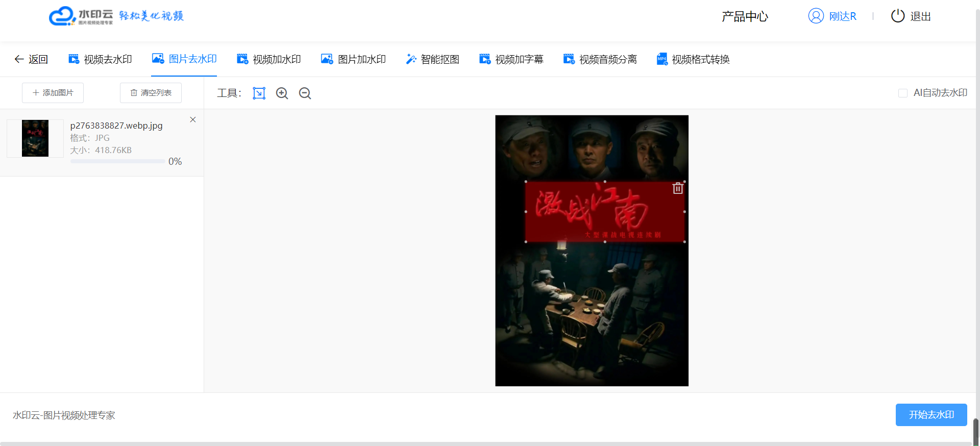980x446 pixels.
Task: Open the 视频去水印 tab
Action: 100,59
